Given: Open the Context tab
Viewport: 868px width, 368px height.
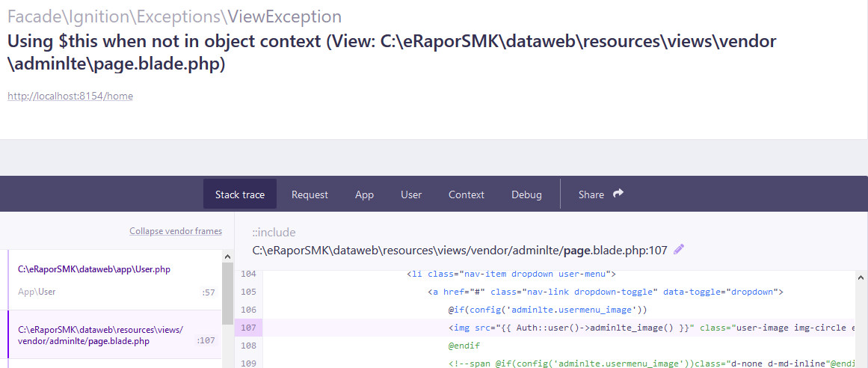Looking at the screenshot, I should (x=466, y=194).
